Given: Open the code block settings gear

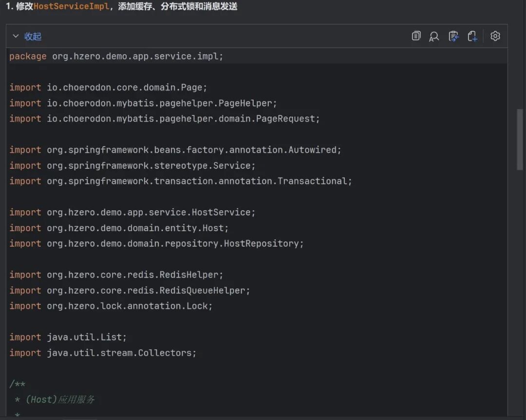Looking at the screenshot, I should 495,36.
